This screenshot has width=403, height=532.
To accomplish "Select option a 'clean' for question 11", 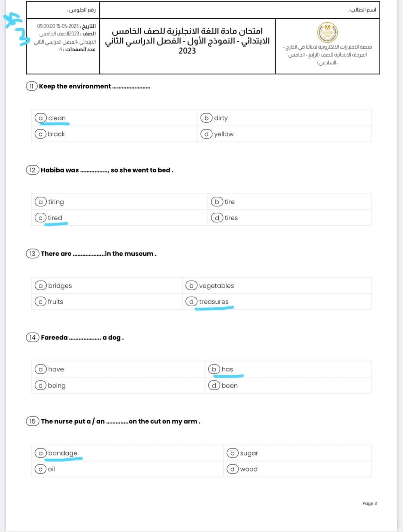I will (x=41, y=118).
